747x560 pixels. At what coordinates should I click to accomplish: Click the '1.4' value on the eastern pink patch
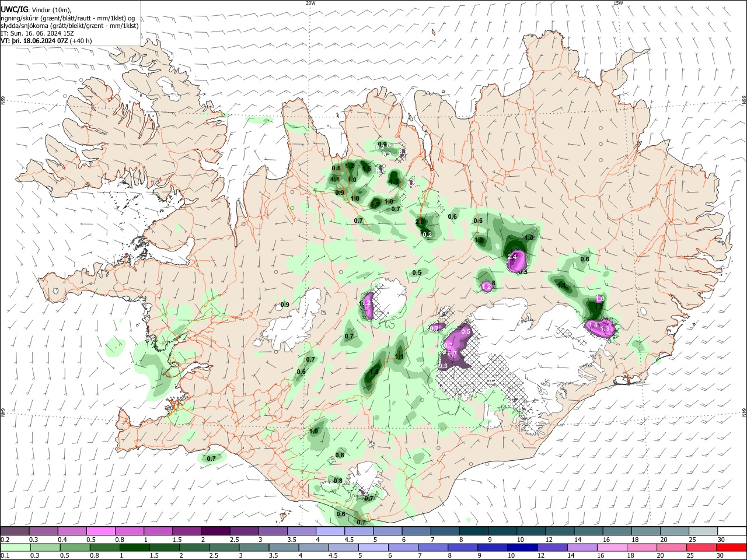pyautogui.click(x=593, y=325)
